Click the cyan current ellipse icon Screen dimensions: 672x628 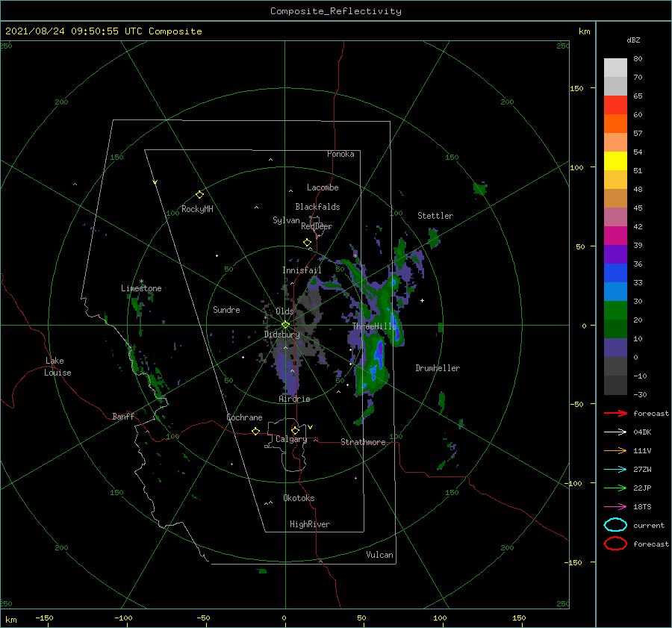pyautogui.click(x=615, y=525)
